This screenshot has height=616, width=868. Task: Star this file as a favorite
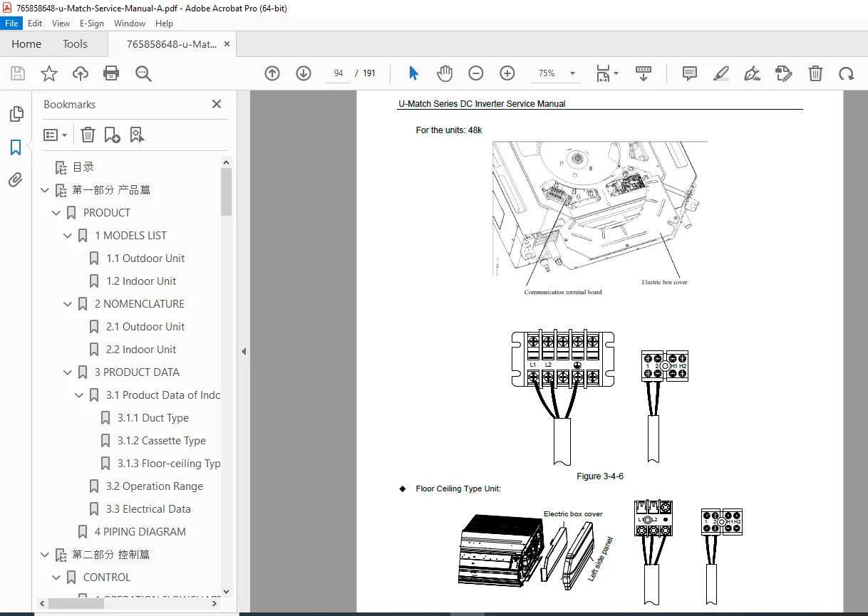[49, 73]
